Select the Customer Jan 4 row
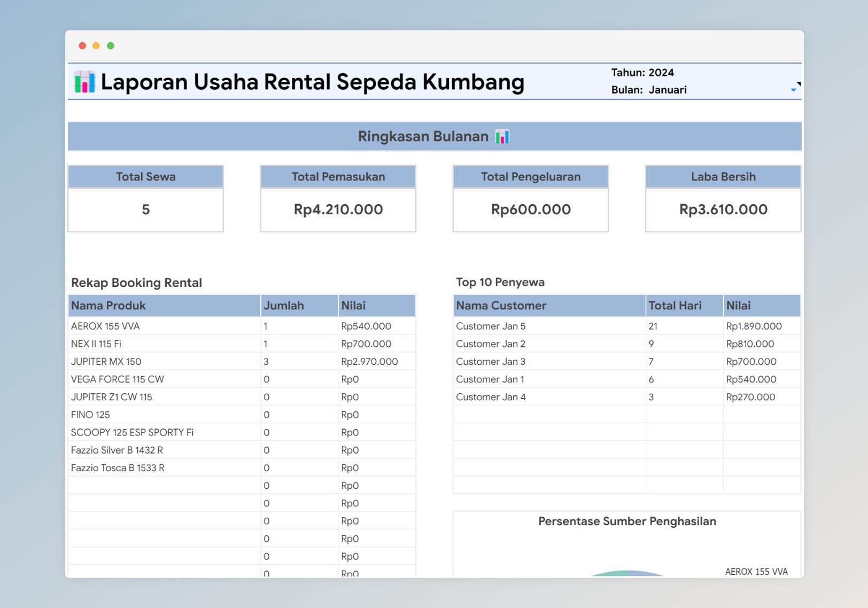 coord(626,396)
